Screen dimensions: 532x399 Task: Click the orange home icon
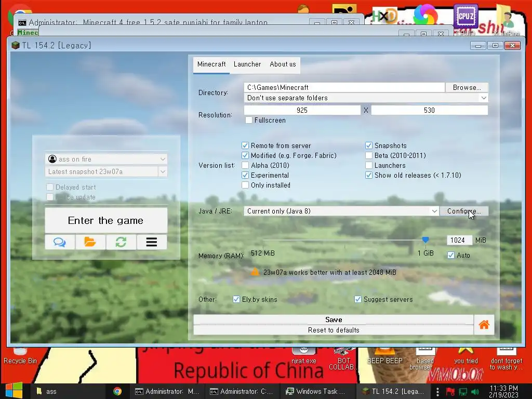coord(484,325)
